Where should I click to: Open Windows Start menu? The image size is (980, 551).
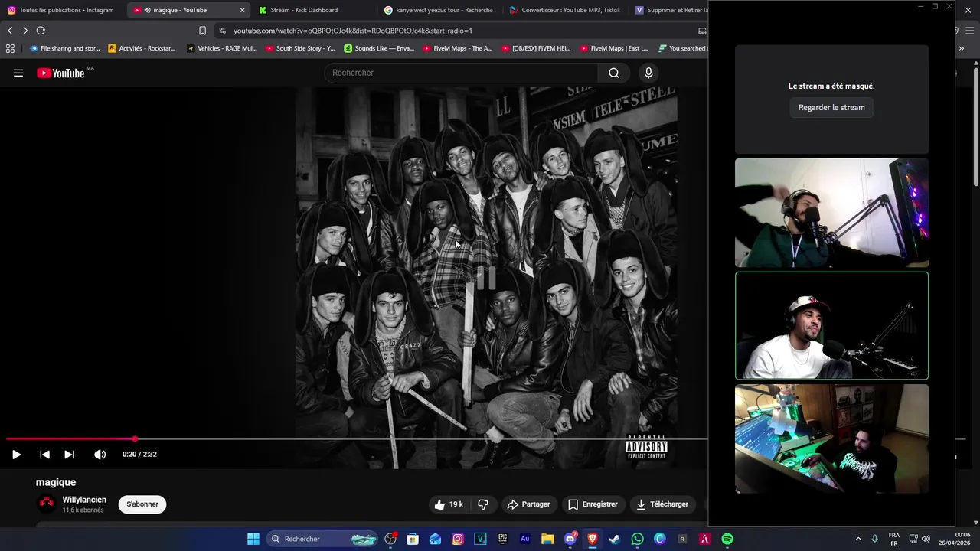coord(253,539)
